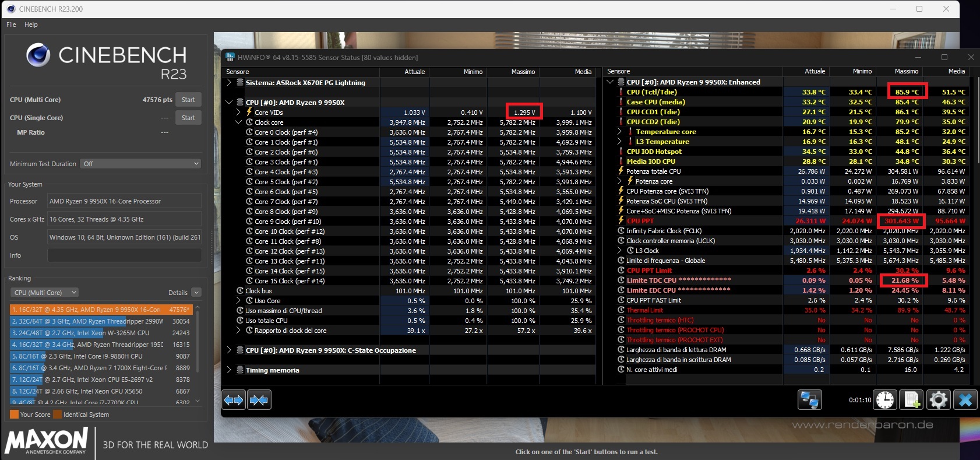Click the thermometer icon beside CPU (Tctl/Tdie)

pyautogui.click(x=621, y=92)
